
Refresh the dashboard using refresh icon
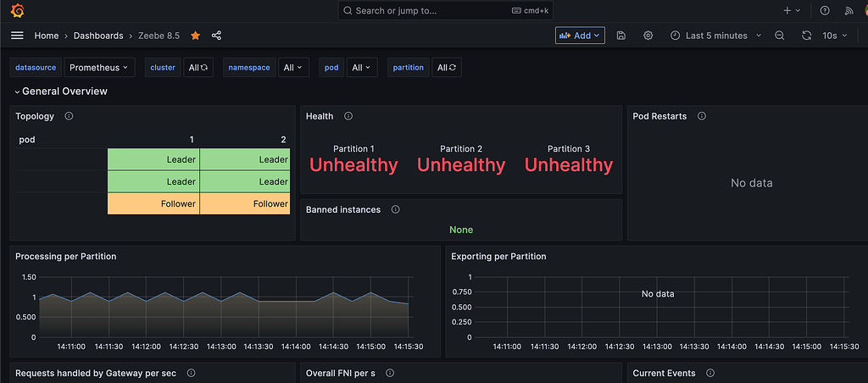point(806,36)
